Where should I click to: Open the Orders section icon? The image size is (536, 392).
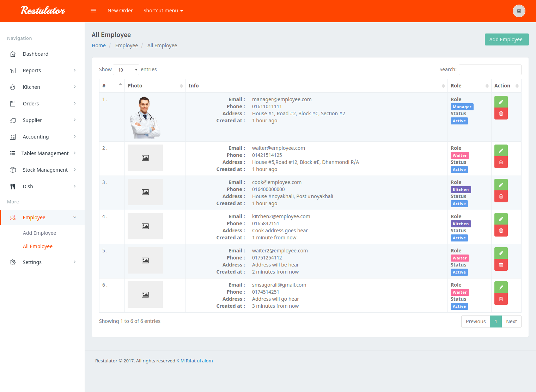click(13, 103)
